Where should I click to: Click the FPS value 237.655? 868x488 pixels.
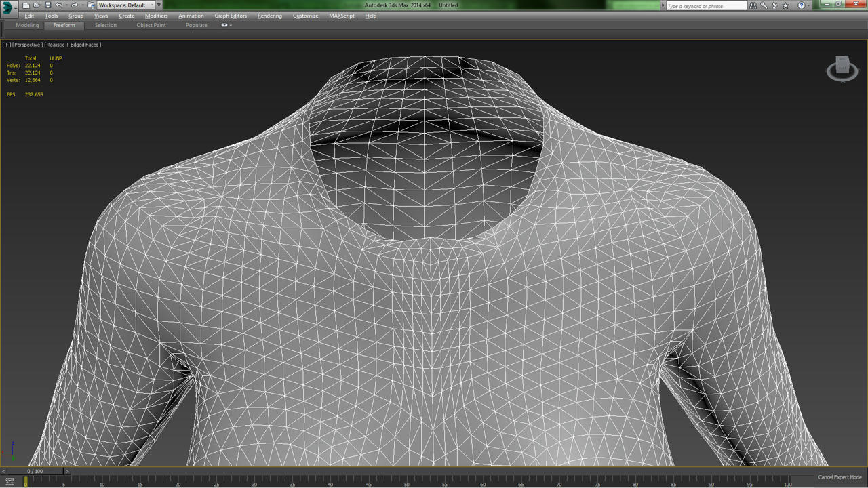(34, 94)
